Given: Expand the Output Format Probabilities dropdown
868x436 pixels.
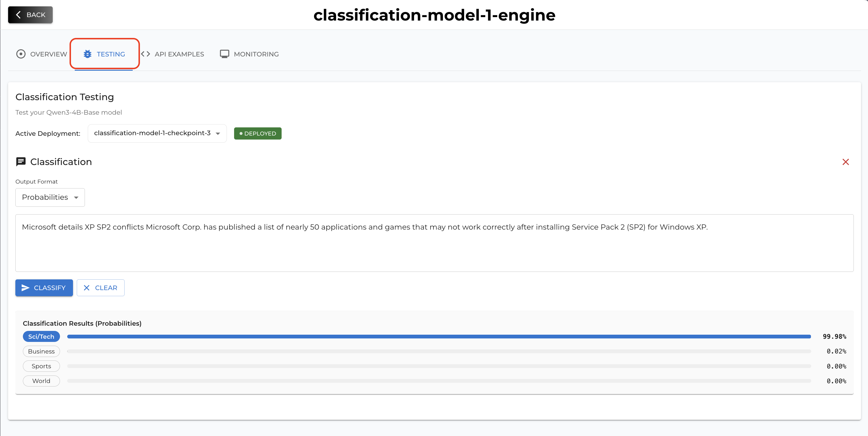Looking at the screenshot, I should [50, 197].
